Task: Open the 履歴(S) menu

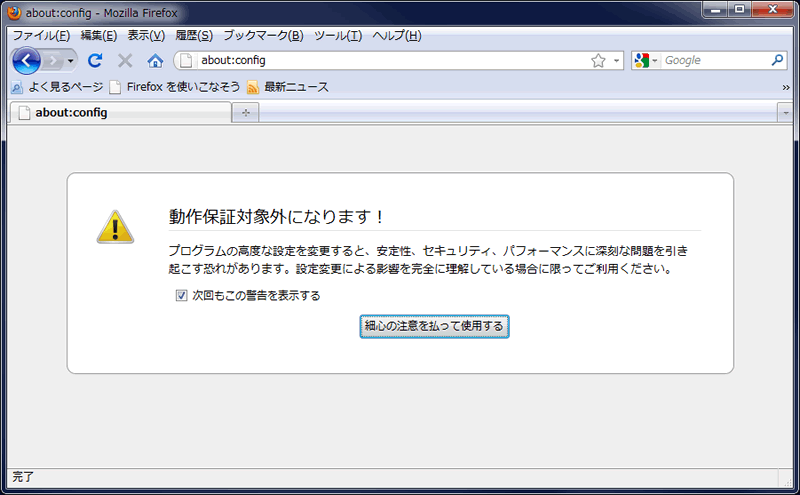Action: pos(194,35)
